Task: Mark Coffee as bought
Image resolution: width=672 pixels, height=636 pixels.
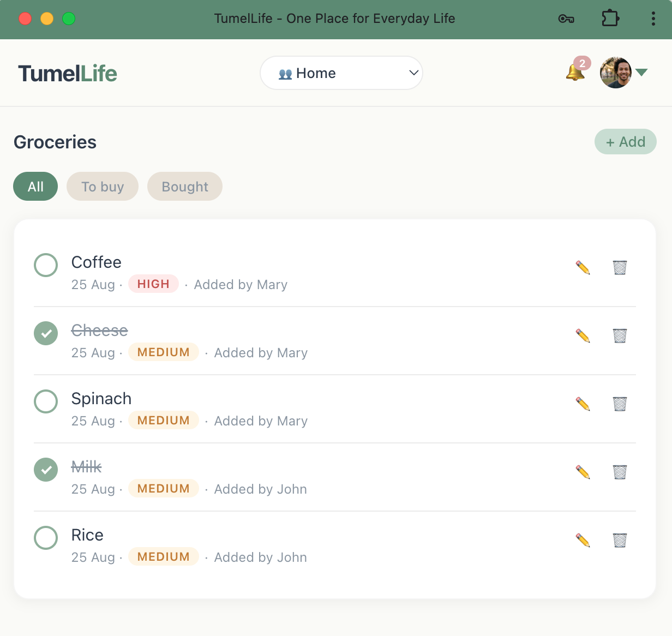Action: click(46, 265)
